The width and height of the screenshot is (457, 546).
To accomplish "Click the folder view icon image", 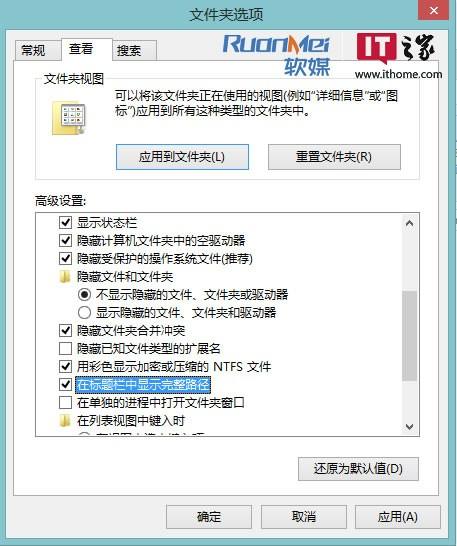I will 69,118.
